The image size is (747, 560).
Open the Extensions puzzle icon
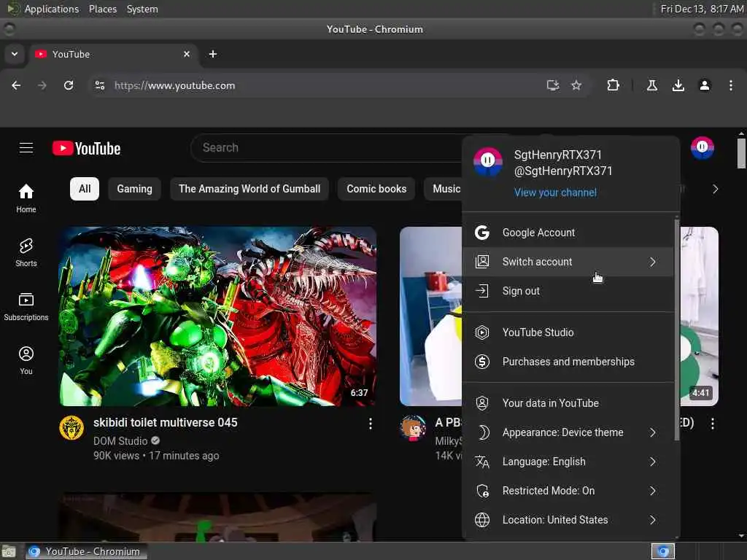[613, 85]
